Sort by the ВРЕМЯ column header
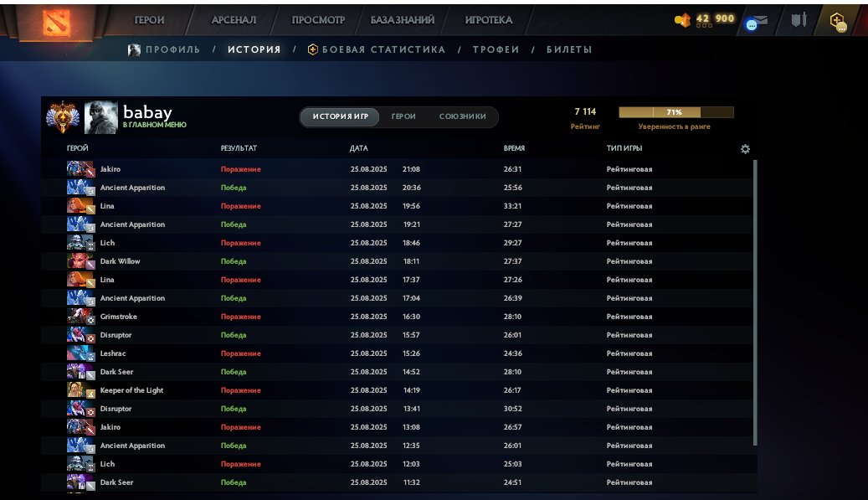Viewport: 868px width, 500px height. (x=514, y=148)
